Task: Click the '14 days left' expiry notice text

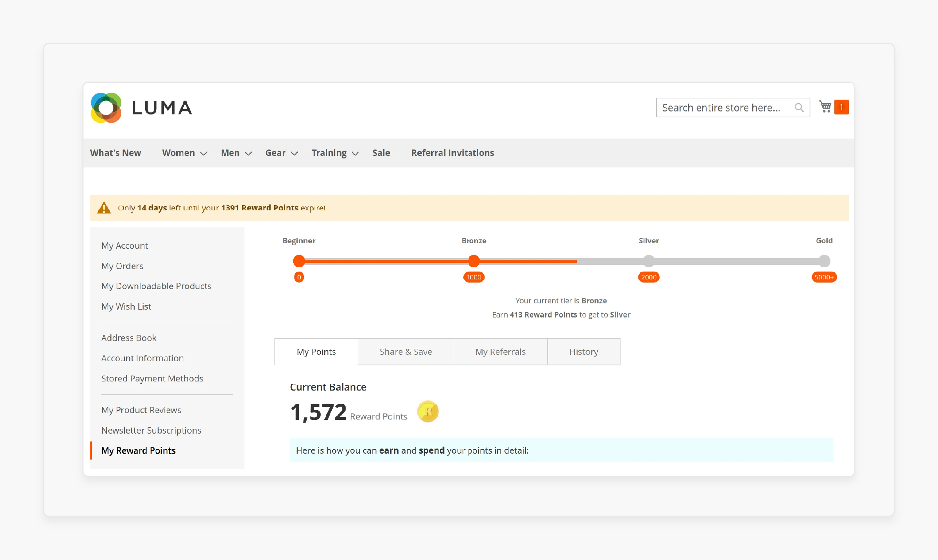Action: (222, 208)
